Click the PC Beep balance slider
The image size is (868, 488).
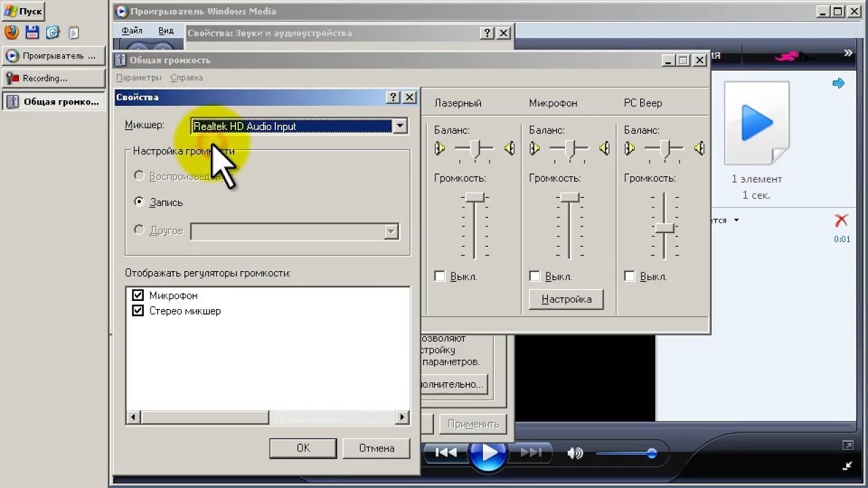click(665, 148)
